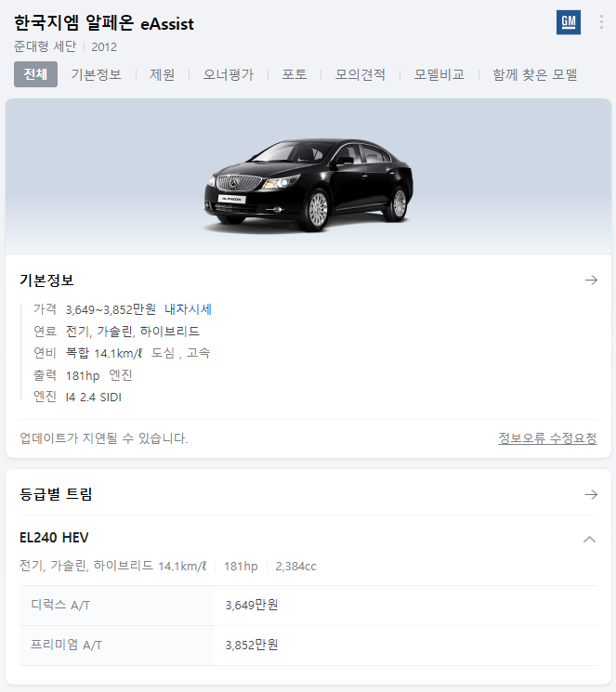Click the 정보오류 수정요청 link
Screen dimensions: 616x692
pyautogui.click(x=547, y=438)
